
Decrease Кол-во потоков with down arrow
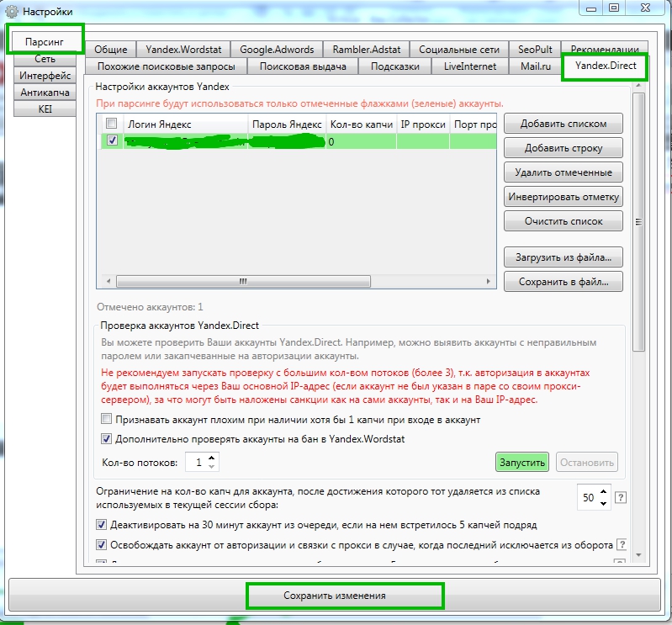coord(211,467)
